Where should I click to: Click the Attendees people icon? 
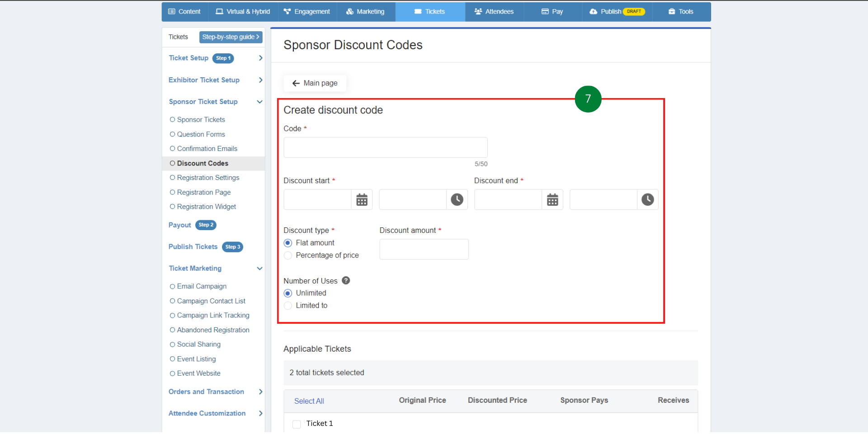click(478, 12)
